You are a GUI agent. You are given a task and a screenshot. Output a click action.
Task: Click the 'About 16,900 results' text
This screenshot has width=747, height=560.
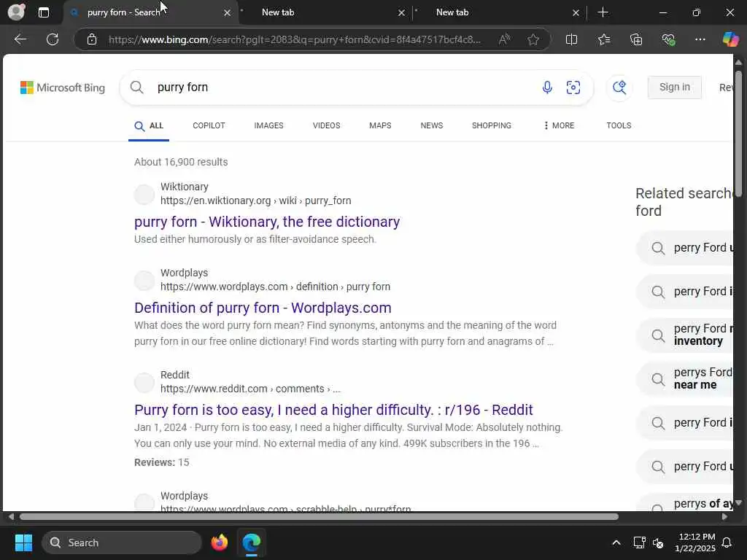point(181,162)
